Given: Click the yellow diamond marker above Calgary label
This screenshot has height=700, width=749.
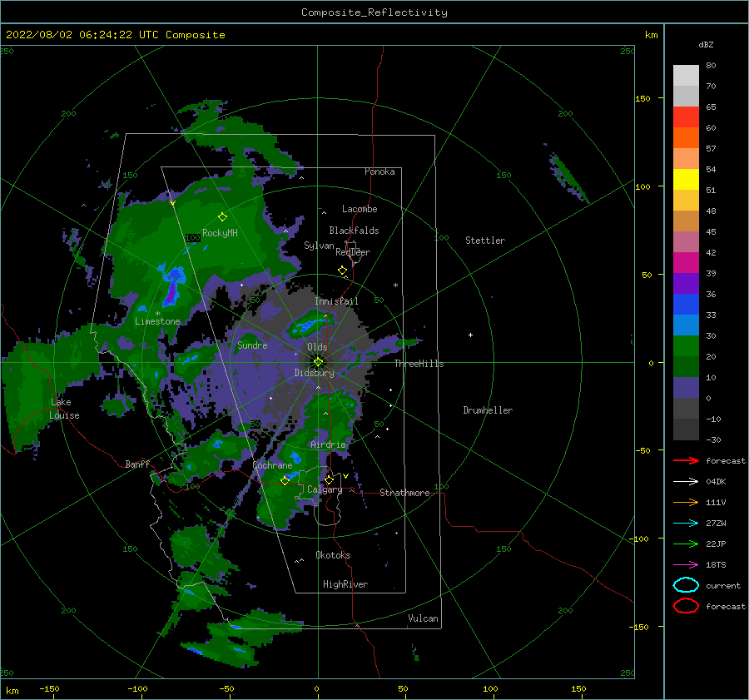Looking at the screenshot, I should tap(329, 479).
